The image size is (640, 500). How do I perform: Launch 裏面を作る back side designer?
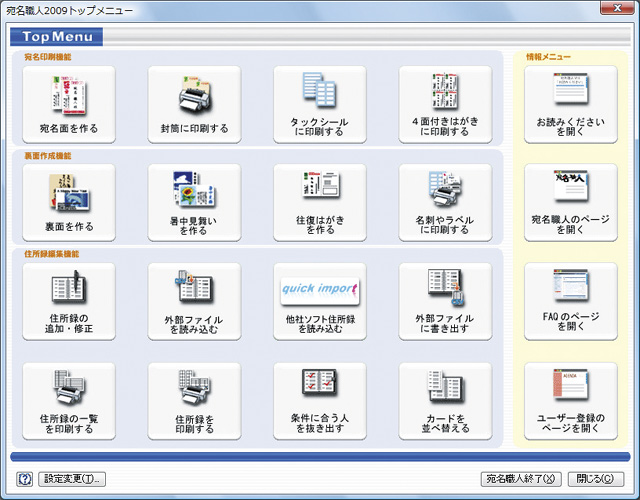tap(69, 202)
